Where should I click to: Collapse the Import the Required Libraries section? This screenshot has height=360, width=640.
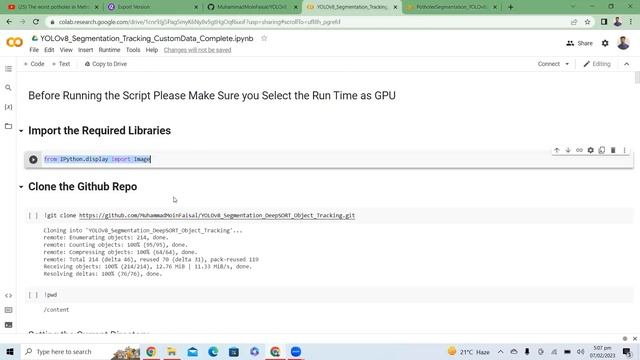coord(21,131)
